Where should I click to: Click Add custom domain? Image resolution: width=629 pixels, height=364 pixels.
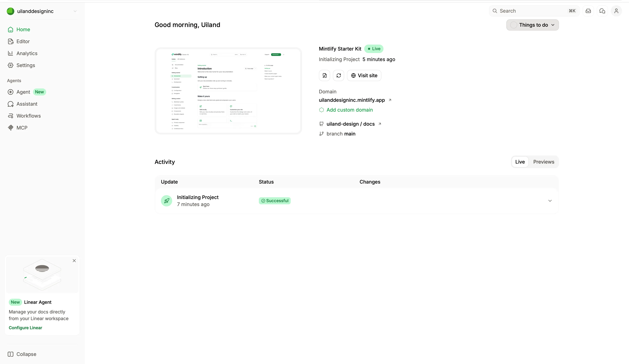click(346, 110)
